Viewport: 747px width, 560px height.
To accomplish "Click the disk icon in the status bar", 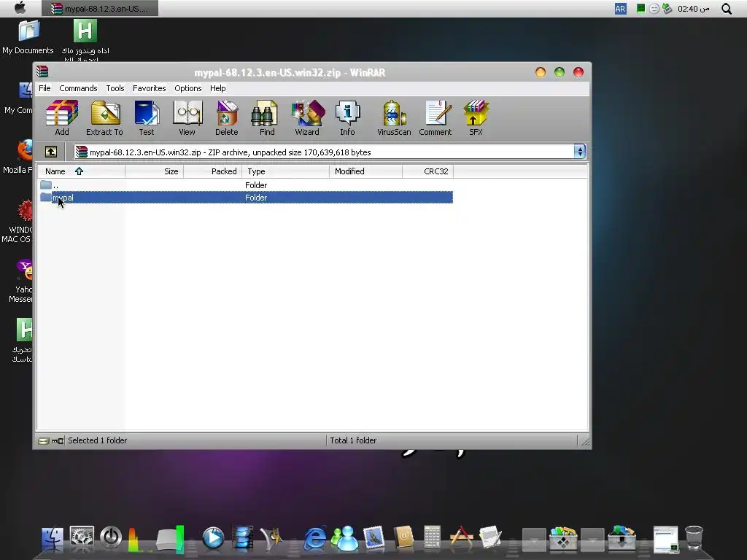I will point(43,441).
